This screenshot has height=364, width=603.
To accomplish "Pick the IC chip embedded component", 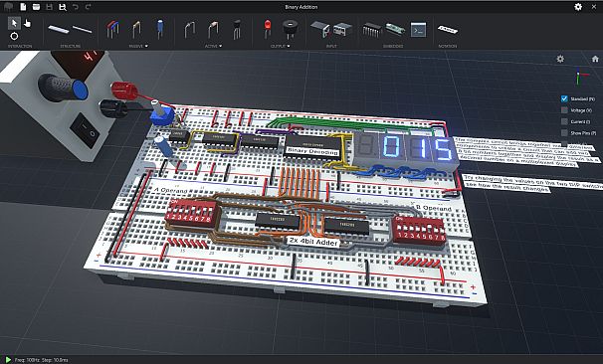I will click(x=372, y=30).
